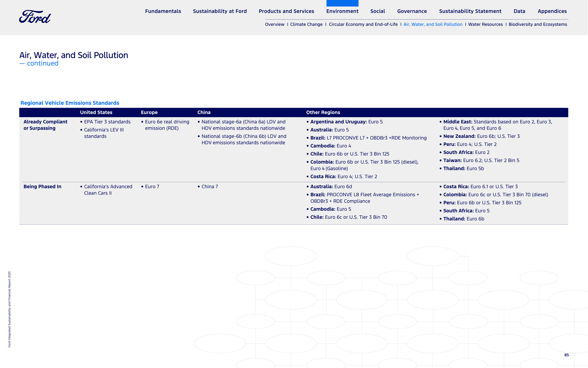Viewport: 588px width, 368px height.
Task: Open the Appendices section
Action: (x=552, y=11)
